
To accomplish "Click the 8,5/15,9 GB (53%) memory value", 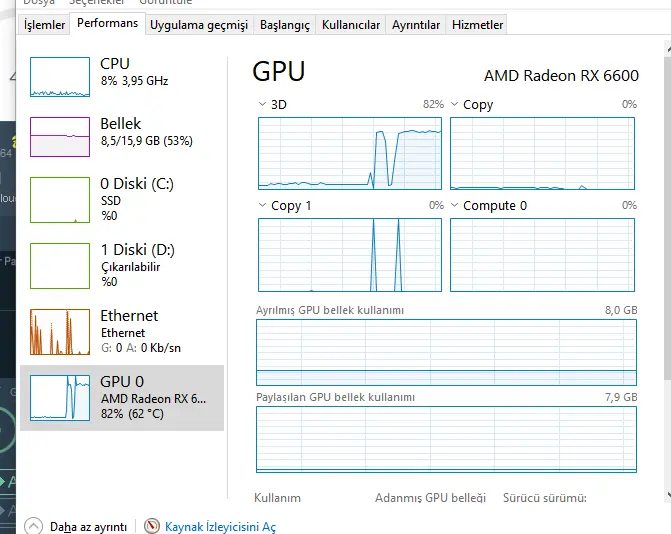I will pos(147,141).
